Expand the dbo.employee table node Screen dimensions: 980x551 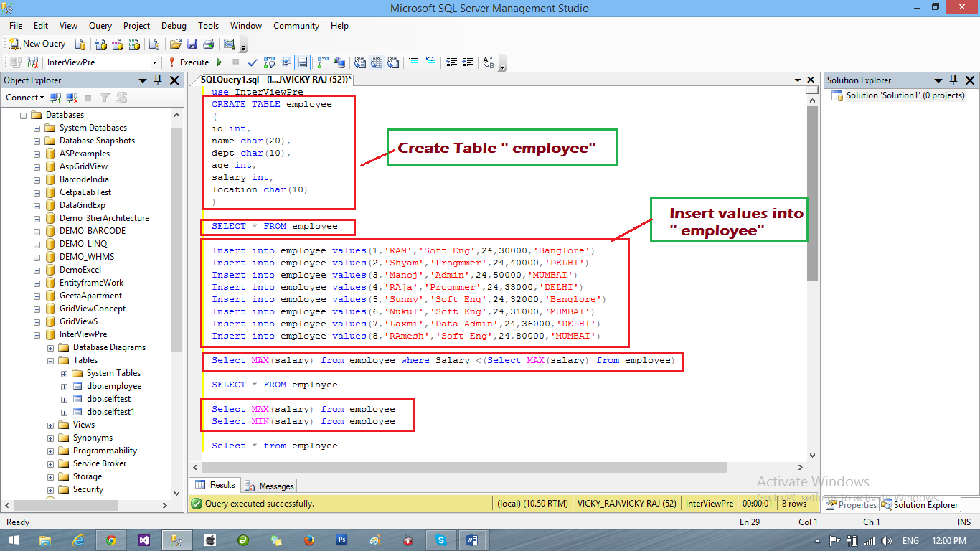(x=63, y=385)
